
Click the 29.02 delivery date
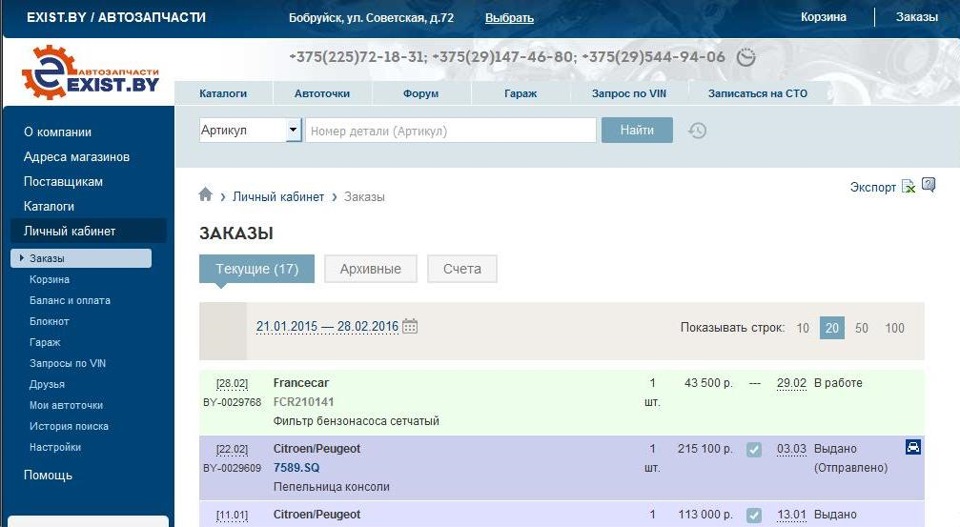pyautogui.click(x=792, y=383)
